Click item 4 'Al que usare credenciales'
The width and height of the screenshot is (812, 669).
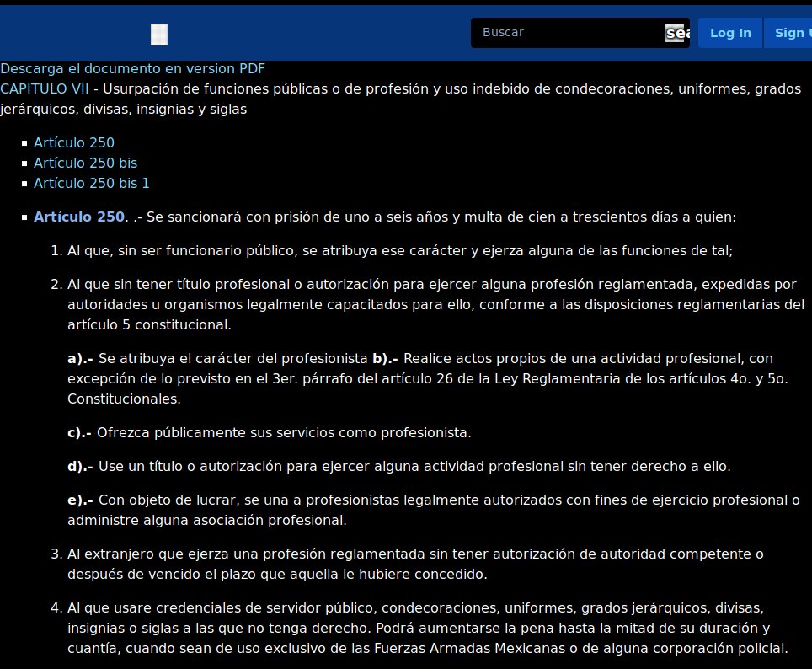pos(428,628)
